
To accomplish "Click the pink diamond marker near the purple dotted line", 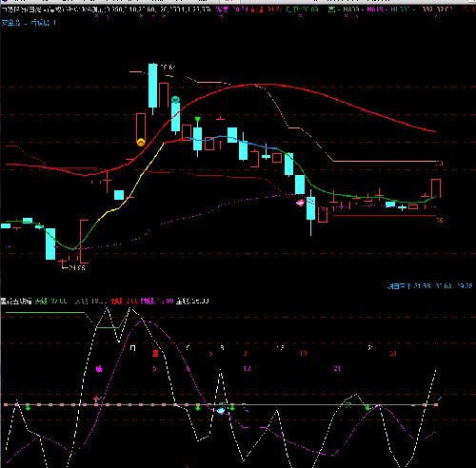I will (300, 202).
